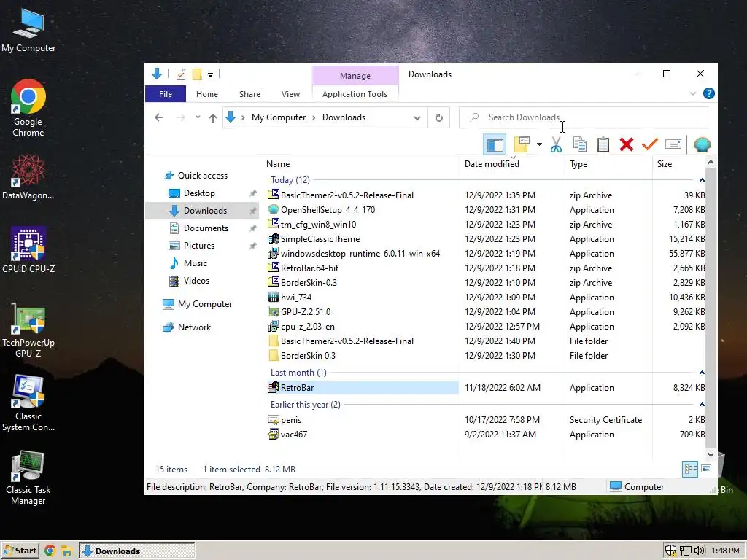The height and width of the screenshot is (560, 747).
Task: Open CPUID CPU-Z desktop shortcut
Action: pos(28,250)
